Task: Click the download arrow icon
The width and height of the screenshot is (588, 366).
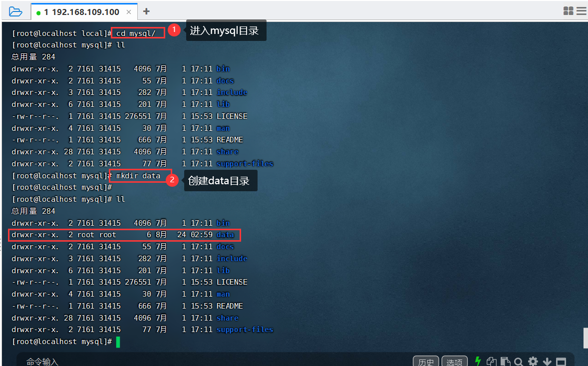Action: tap(547, 361)
